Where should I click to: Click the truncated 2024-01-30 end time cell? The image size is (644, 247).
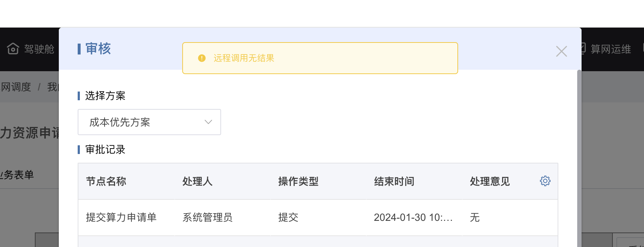[x=413, y=217]
